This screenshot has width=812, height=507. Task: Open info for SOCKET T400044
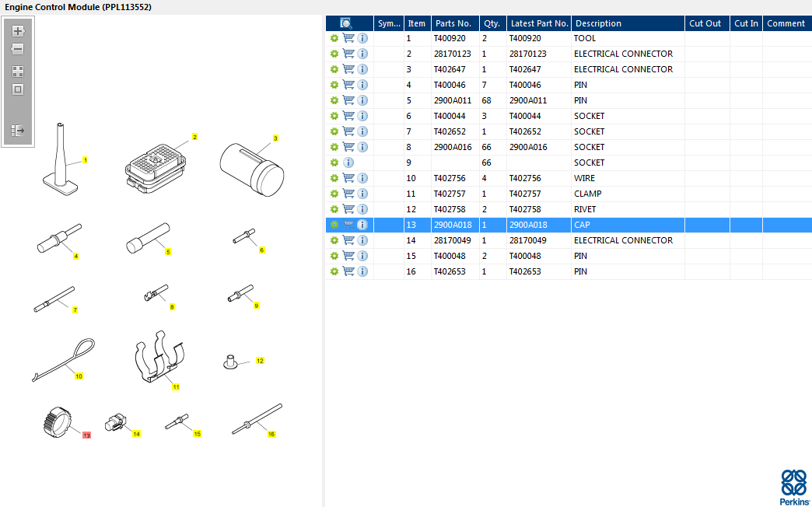[x=362, y=116]
